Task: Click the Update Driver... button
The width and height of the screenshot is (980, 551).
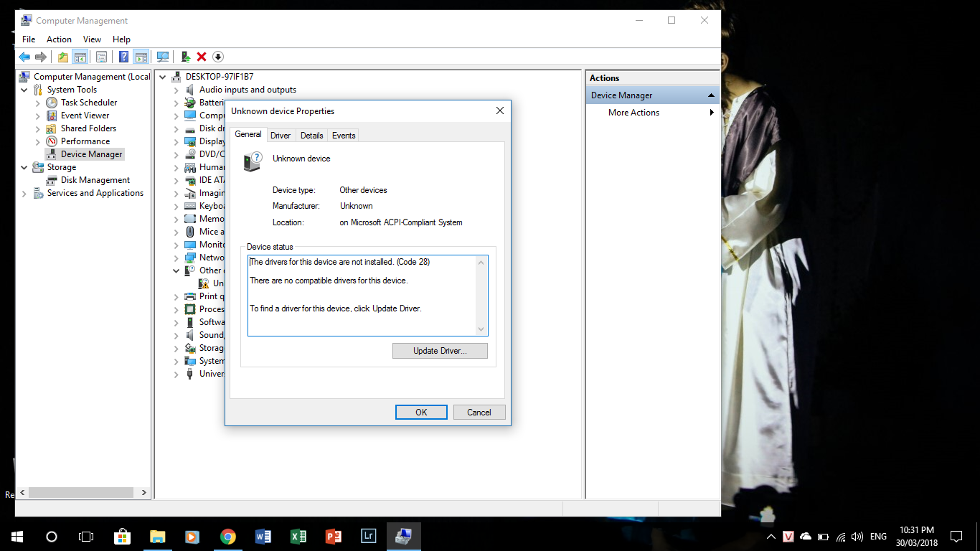Action: click(x=440, y=351)
